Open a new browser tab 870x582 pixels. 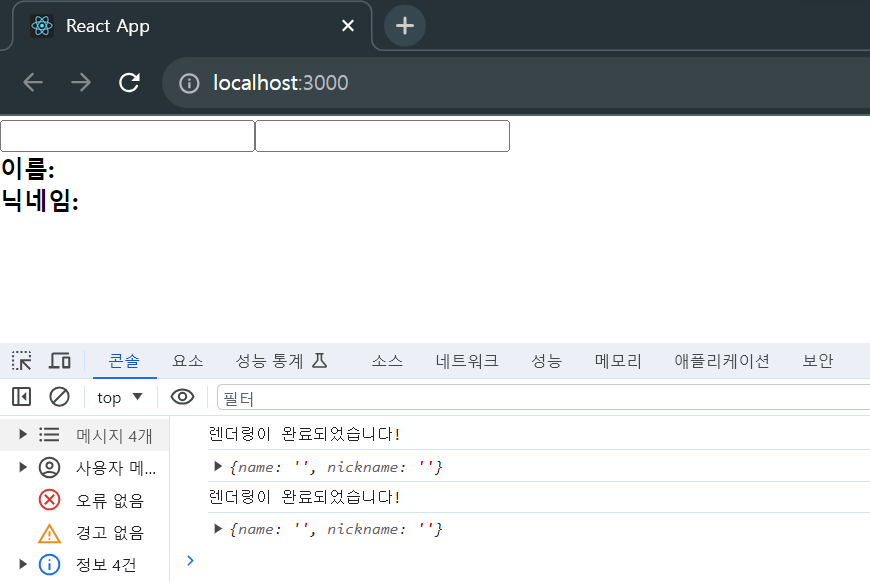coord(405,26)
